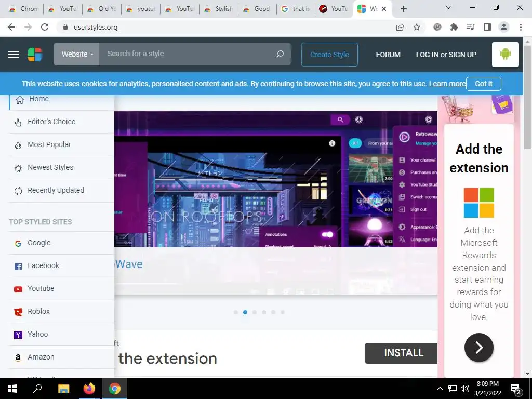Click the Chrome back arrow

pyautogui.click(x=11, y=27)
